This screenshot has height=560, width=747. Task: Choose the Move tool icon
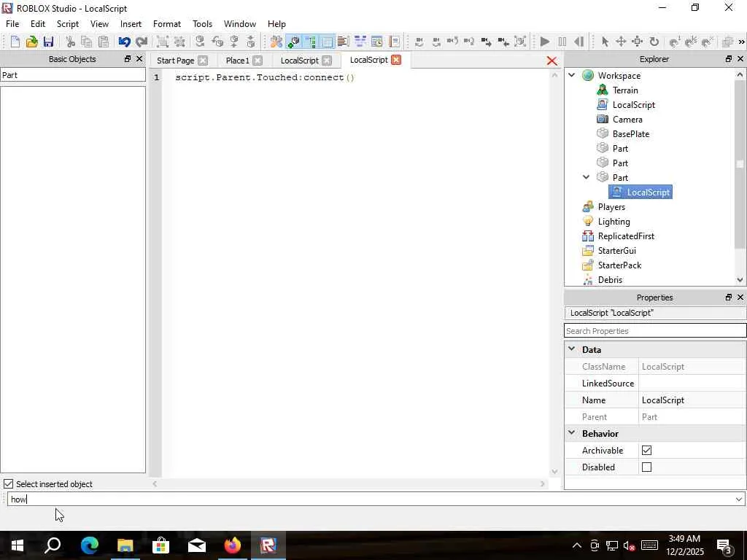pos(621,42)
